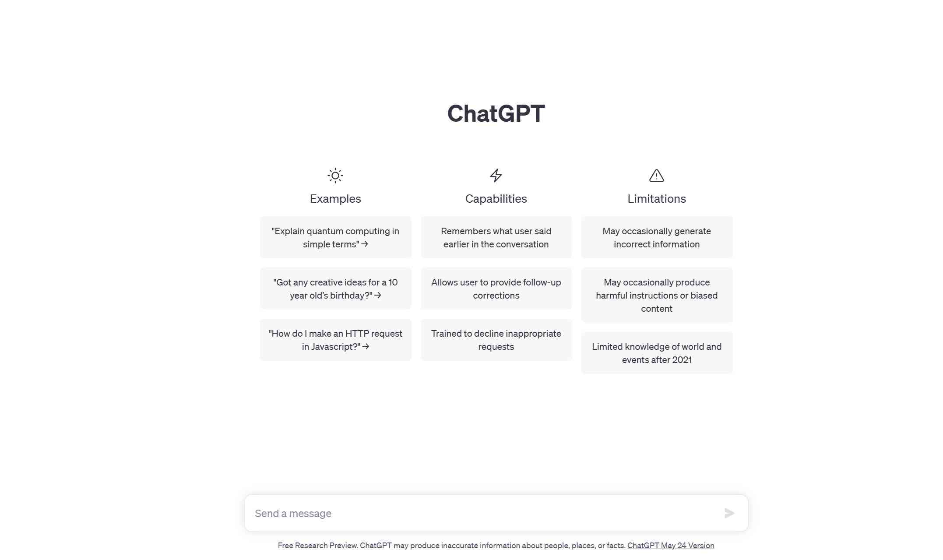Select the 'May occasionally produce harmful instructions' card
Screen dimensions: 943x560
tap(657, 295)
